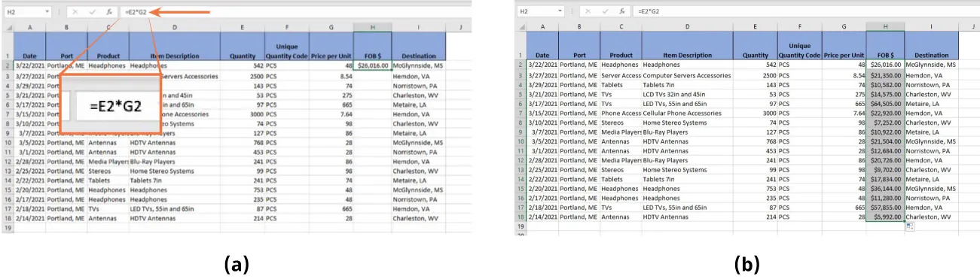980x279 pixels.
Task: Click Media Players cell in row 12 of screenshot (a)
Action: pyautogui.click(x=108, y=162)
